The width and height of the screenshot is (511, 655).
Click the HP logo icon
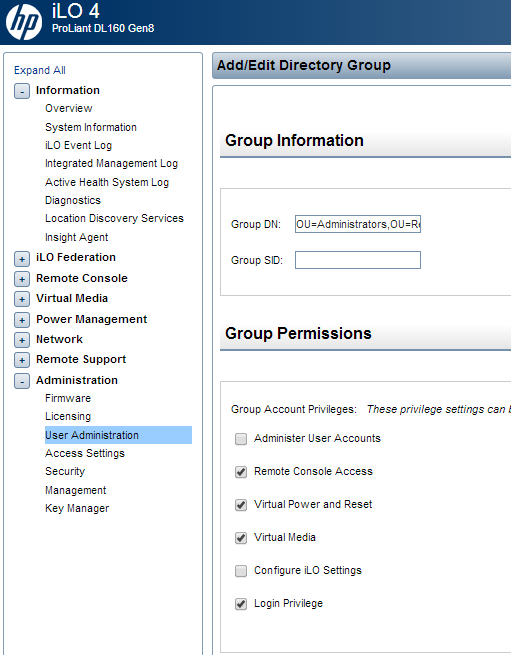24,22
